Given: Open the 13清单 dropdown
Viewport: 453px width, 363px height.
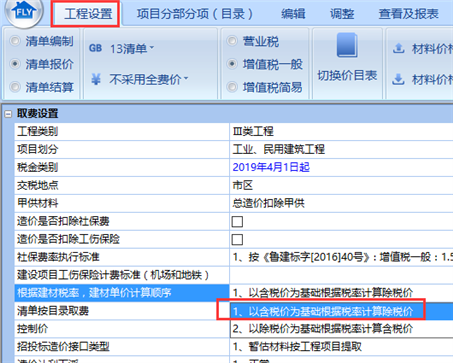Looking at the screenshot, I should 132,49.
